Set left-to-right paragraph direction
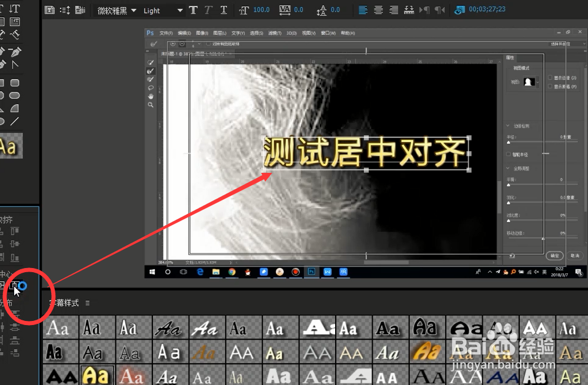 tap(424, 10)
